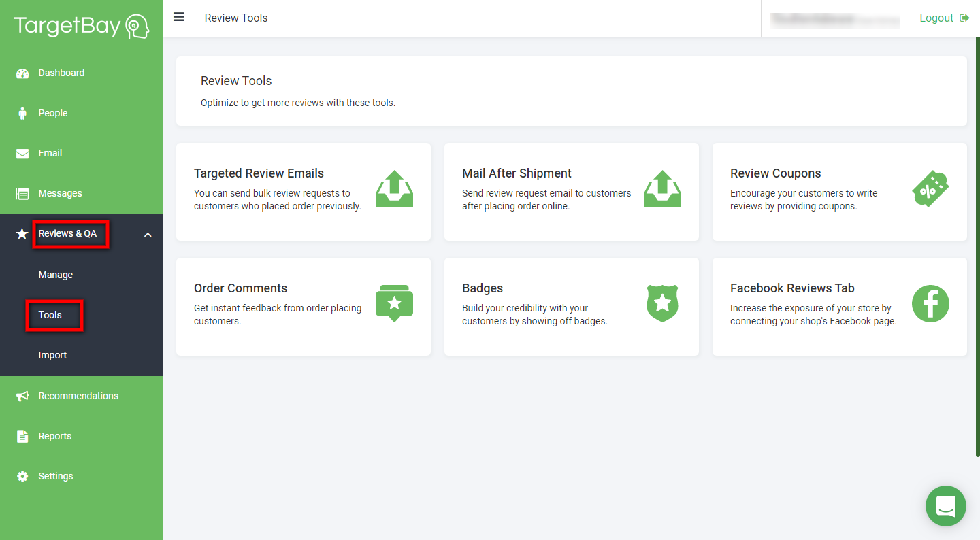Click the Recommendations megaphone icon
980x540 pixels.
(22, 396)
